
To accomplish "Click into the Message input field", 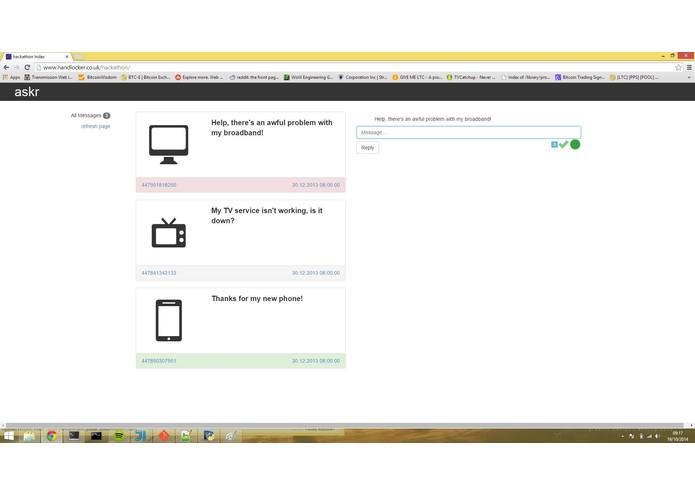I will (469, 132).
